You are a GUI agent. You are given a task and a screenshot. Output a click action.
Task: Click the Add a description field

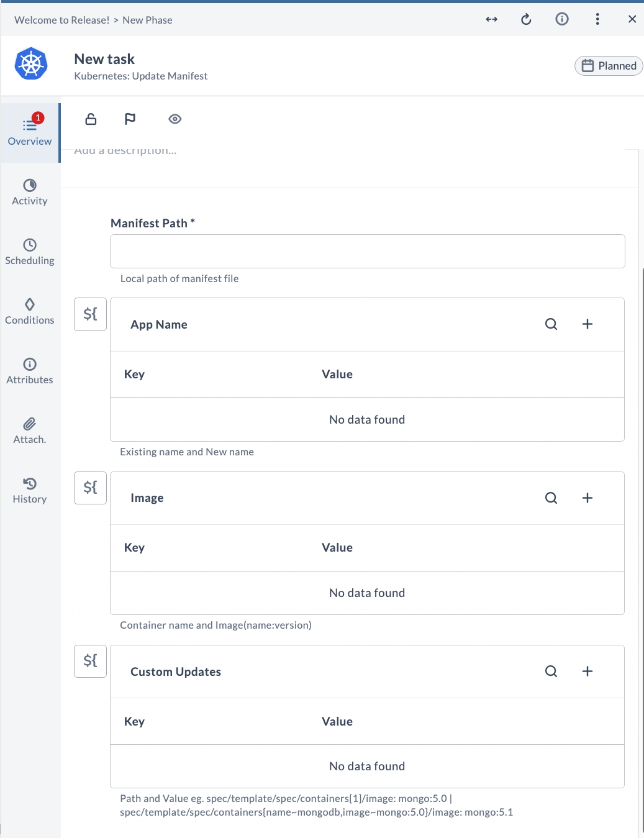click(x=125, y=152)
